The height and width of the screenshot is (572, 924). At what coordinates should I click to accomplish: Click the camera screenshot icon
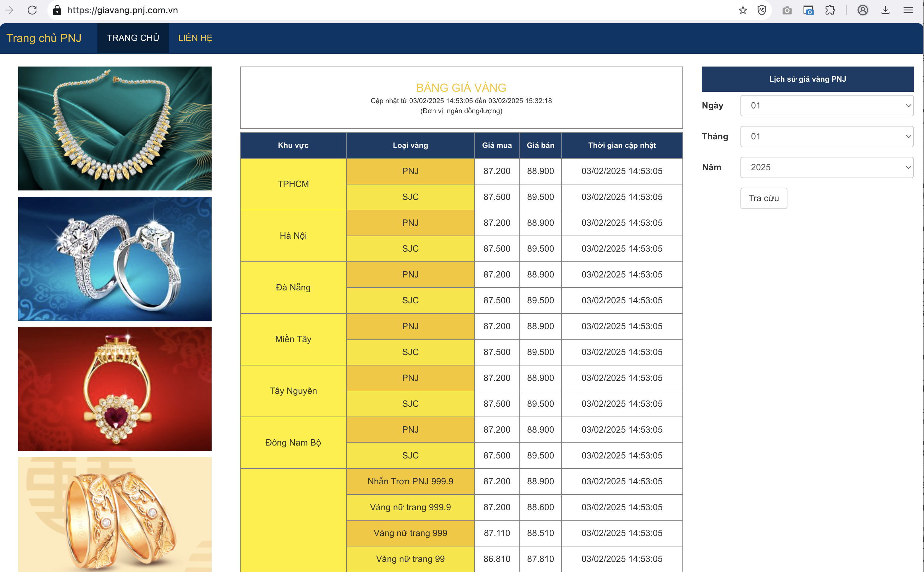[x=787, y=10]
